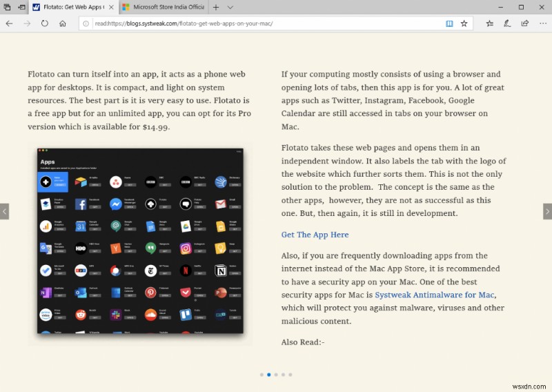Jump to third page indicator dot

pyautogui.click(x=276, y=374)
